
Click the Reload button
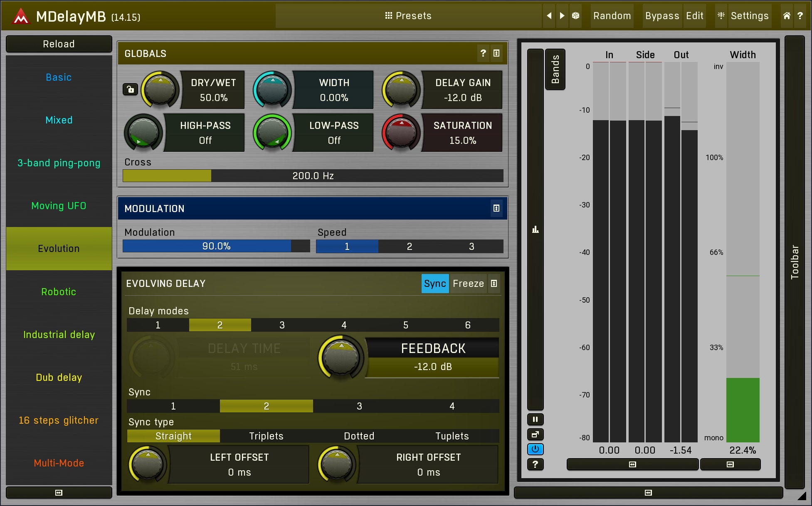click(x=59, y=44)
